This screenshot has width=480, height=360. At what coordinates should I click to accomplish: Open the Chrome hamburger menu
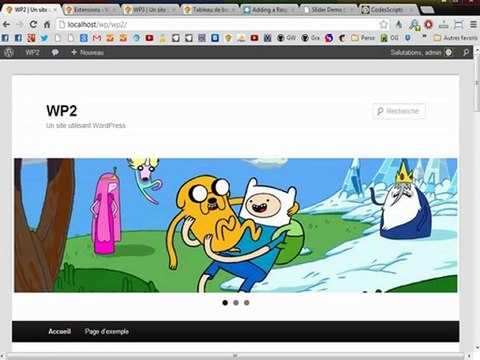473,24
